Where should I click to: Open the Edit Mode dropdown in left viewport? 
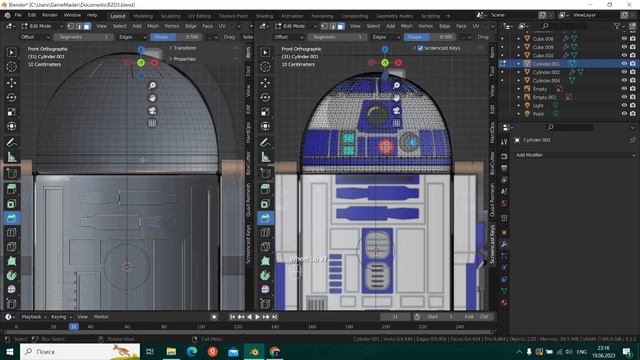point(42,26)
